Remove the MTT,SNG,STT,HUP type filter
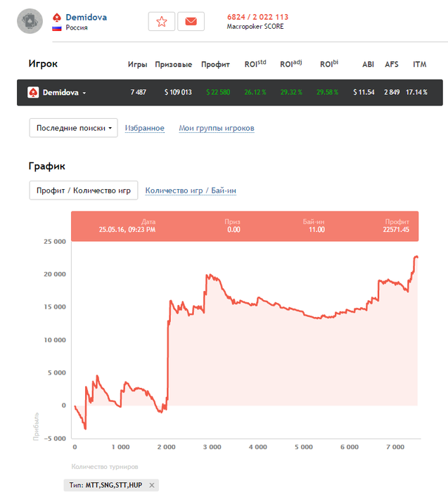This screenshot has height=492, width=448. (152, 485)
